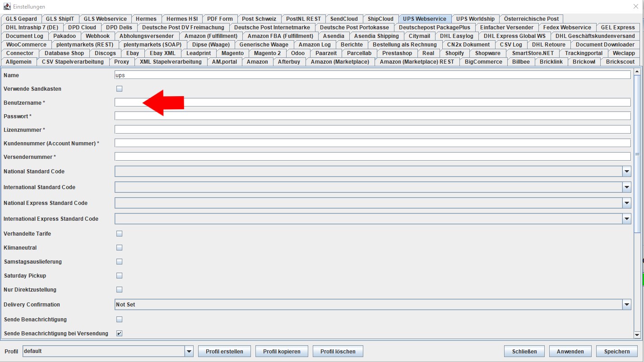Open the Database Shop tab
Viewport: 644px width, 362px height.
click(65, 53)
